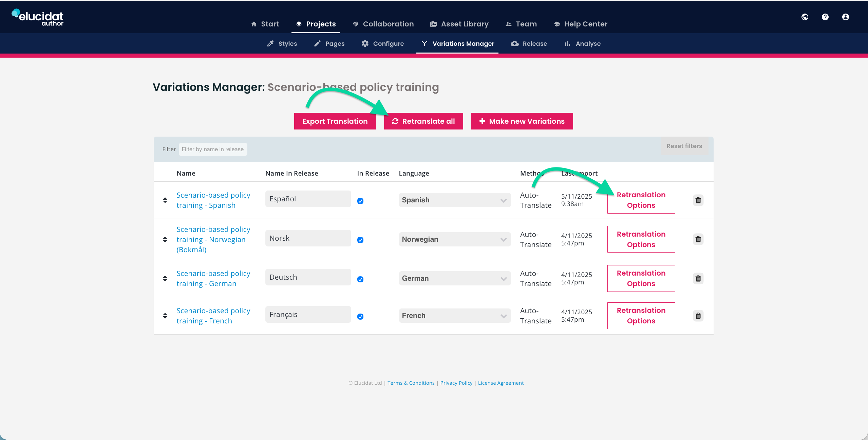Edit the Deutsch name in release field
868x440 pixels.
tap(308, 277)
